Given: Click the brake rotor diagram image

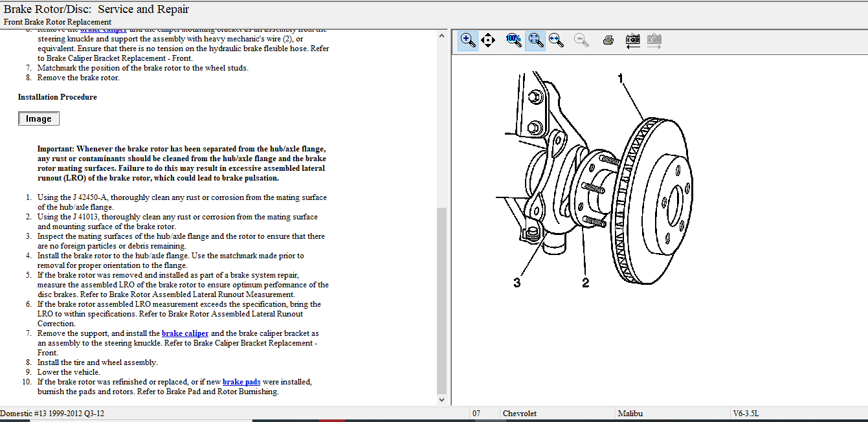Looking at the screenshot, I should tap(602, 181).
